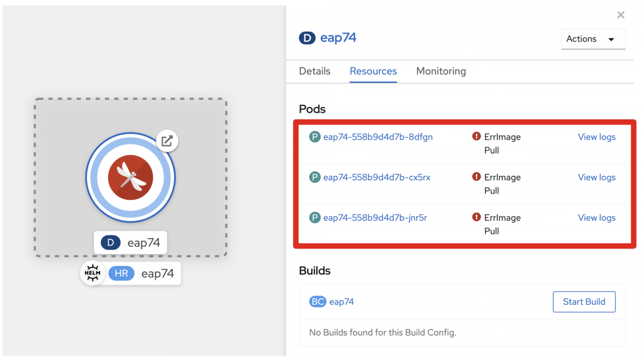The height and width of the screenshot is (360, 644).
Task: Click the BC badge in the Builds section
Action: click(x=318, y=302)
